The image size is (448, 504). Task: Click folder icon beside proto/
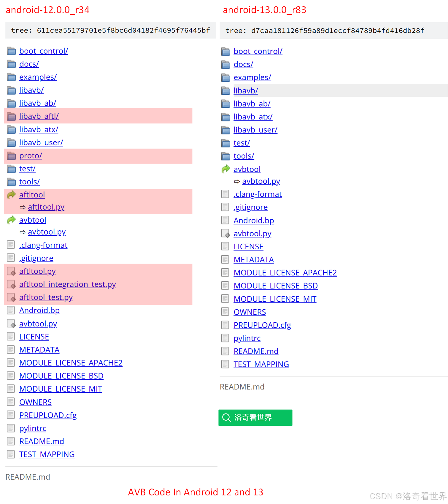(11, 156)
